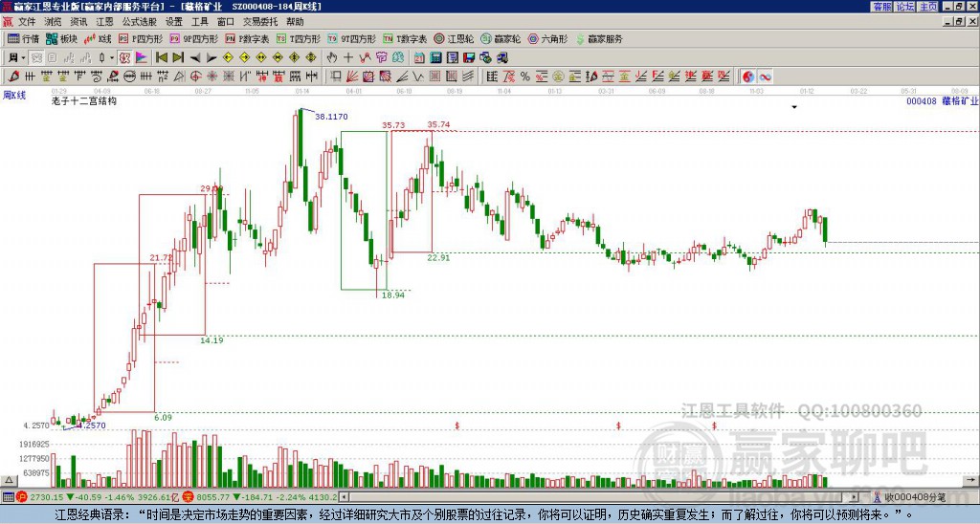Click the red zigzag wave icon
This screenshot has height=524, width=980.
(x=365, y=58)
